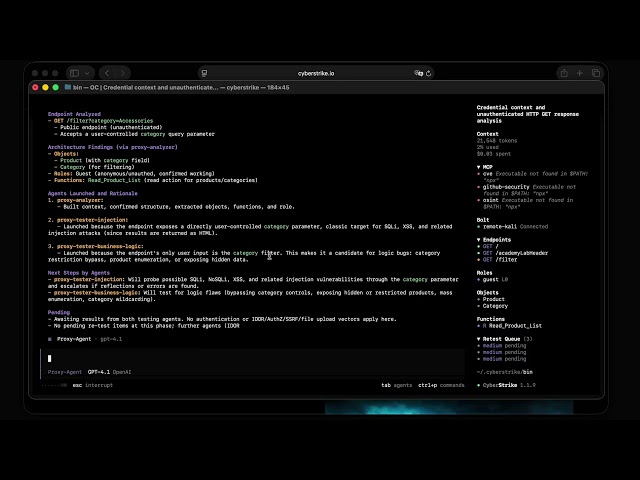Click the Read_Product_List function in sidebar

tap(509, 326)
